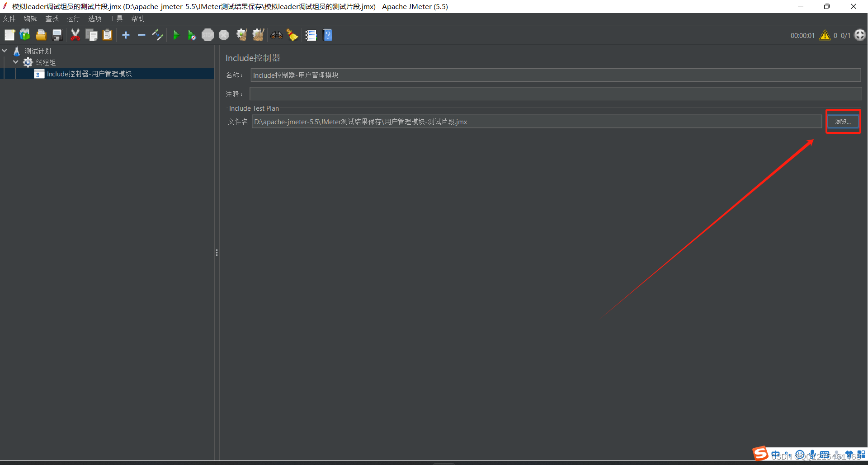
Task: Click the Paste clipboard icon
Action: [x=107, y=35]
